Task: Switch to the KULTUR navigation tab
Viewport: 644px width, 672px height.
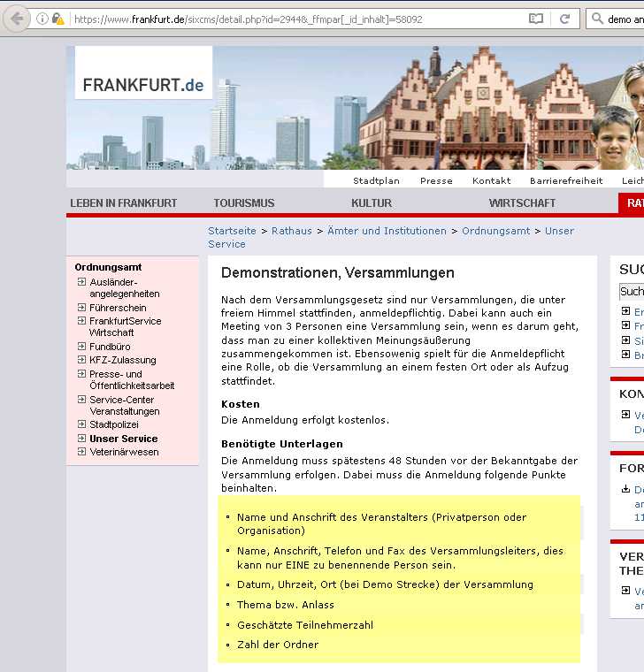Action: point(371,203)
